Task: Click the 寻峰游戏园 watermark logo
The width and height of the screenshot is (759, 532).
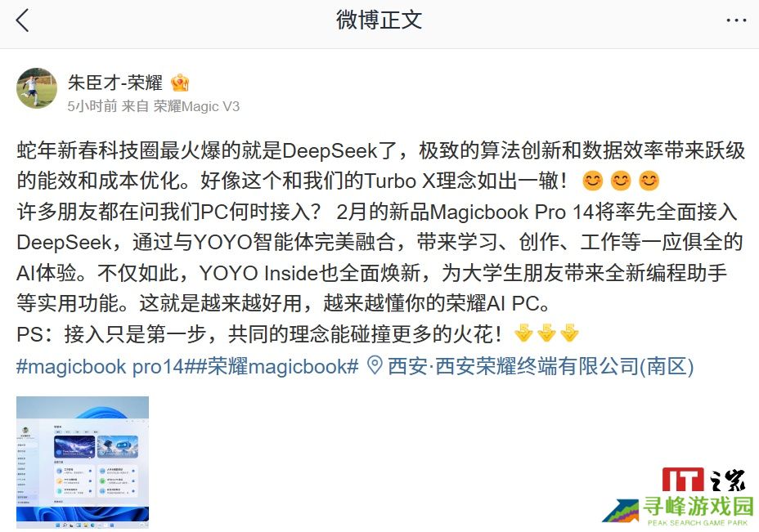Action: click(679, 511)
